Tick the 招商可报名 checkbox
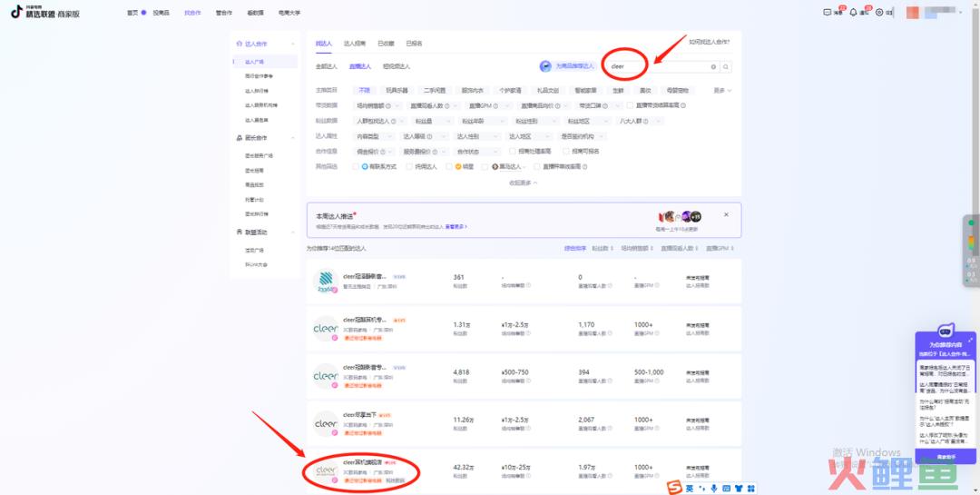980x495 pixels. (566, 152)
